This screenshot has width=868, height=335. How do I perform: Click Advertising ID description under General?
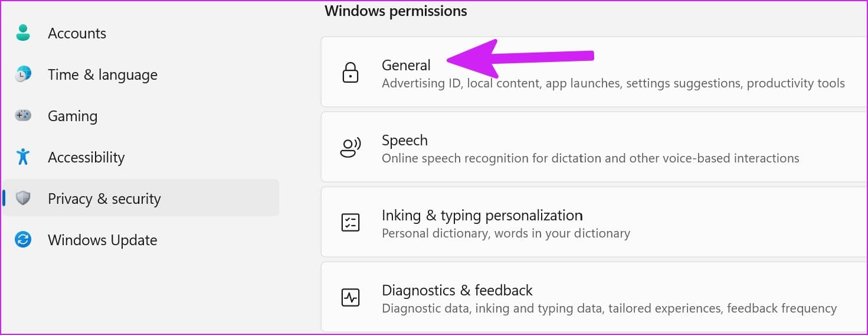pos(613,83)
